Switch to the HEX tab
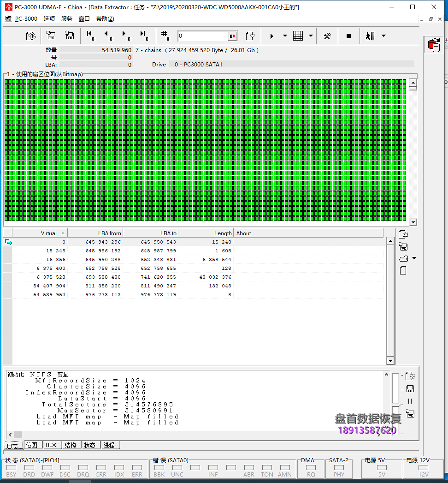 click(51, 445)
